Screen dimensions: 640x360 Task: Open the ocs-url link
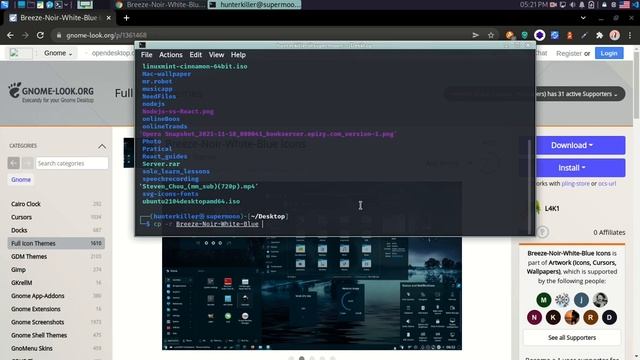[x=607, y=184]
